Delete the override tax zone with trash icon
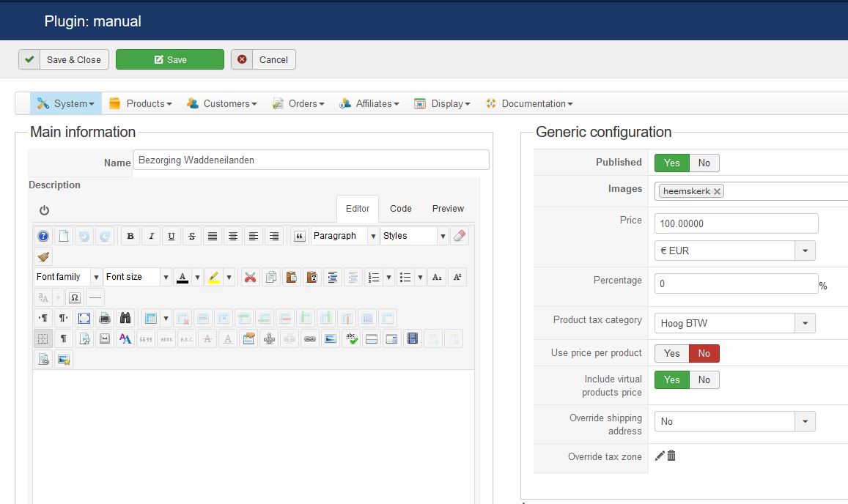 tap(671, 456)
